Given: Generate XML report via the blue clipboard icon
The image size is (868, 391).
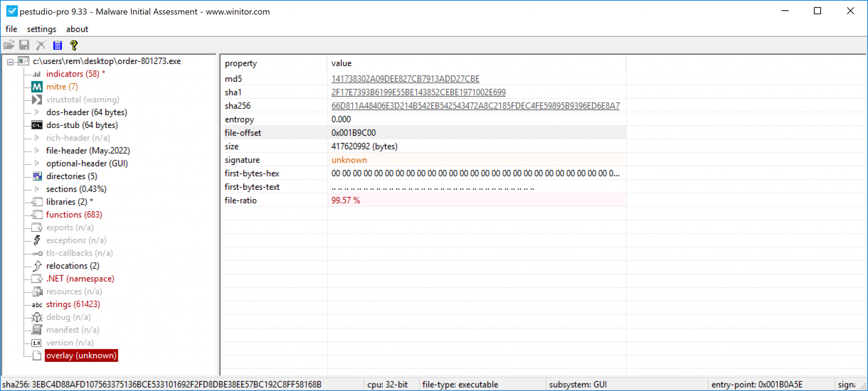Looking at the screenshot, I should 58,45.
